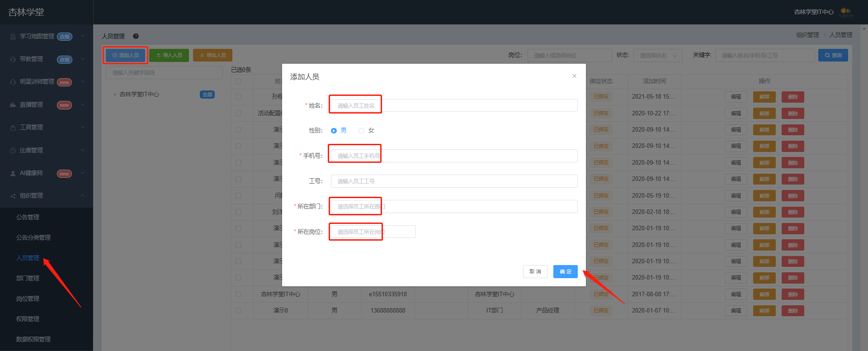Go to 岗位管理 submenu
Image resolution: width=868 pixels, height=351 pixels.
click(28, 299)
